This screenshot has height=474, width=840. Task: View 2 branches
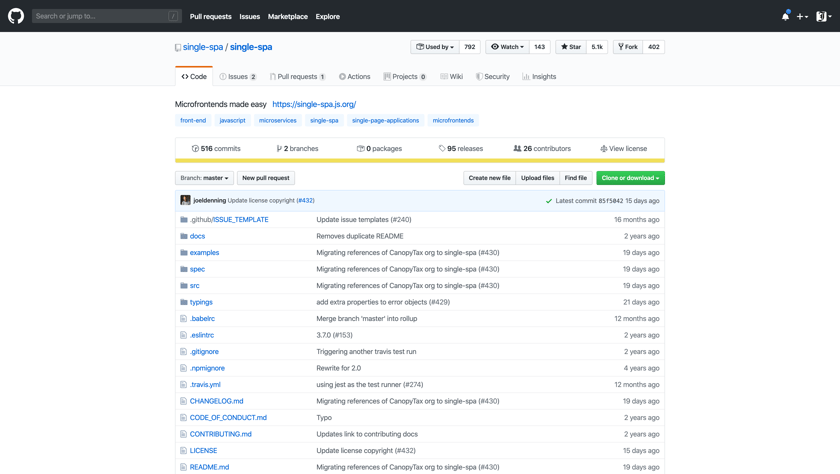[297, 149]
